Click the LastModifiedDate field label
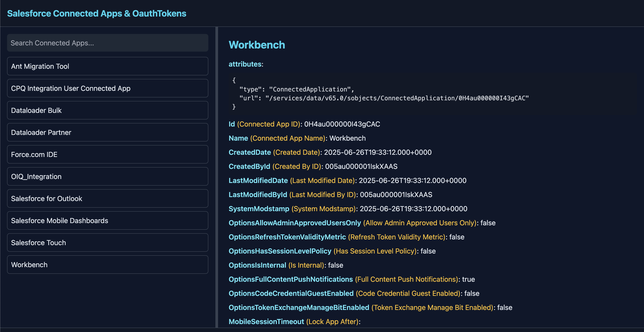Image resolution: width=644 pixels, height=332 pixels. tap(258, 180)
